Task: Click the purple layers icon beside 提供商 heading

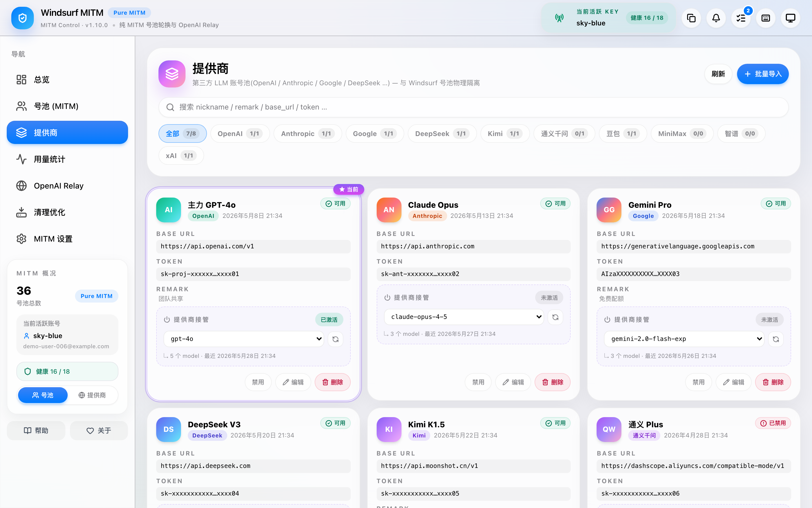Action: 172,74
